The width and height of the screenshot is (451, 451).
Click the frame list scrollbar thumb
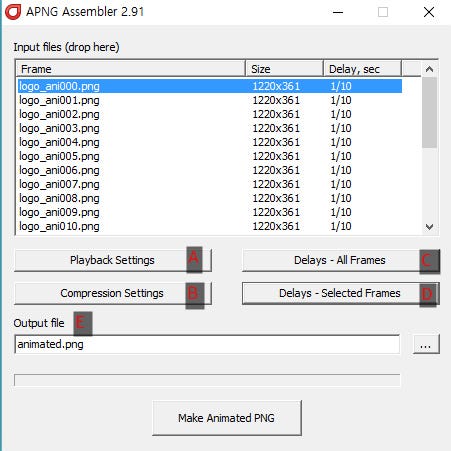tap(429, 112)
